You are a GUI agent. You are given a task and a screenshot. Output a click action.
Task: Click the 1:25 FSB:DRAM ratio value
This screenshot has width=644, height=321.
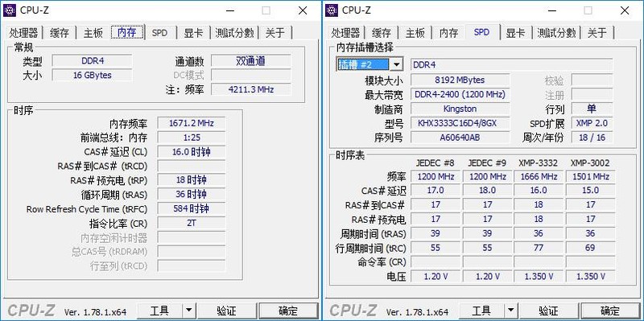point(192,138)
